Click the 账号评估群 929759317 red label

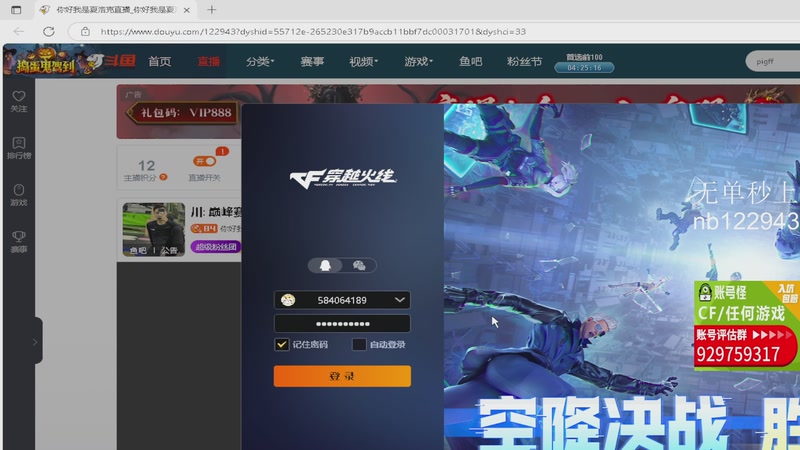(x=745, y=347)
